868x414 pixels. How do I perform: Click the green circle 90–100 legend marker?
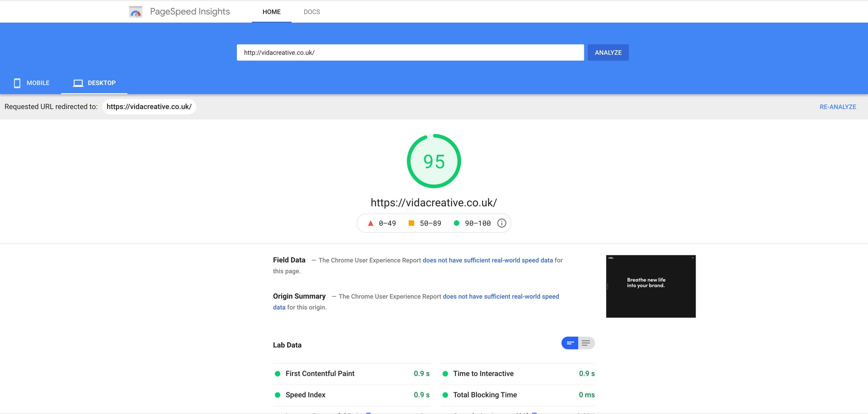click(x=456, y=223)
